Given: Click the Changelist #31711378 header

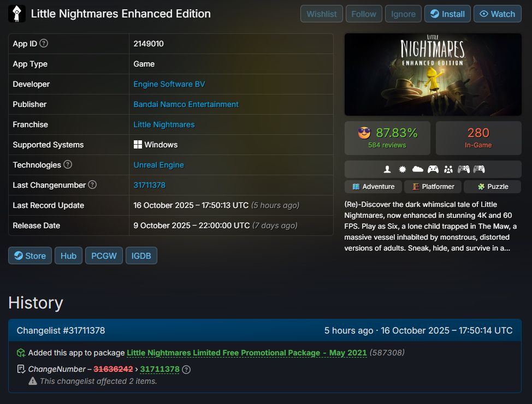Looking at the screenshot, I should tap(61, 330).
